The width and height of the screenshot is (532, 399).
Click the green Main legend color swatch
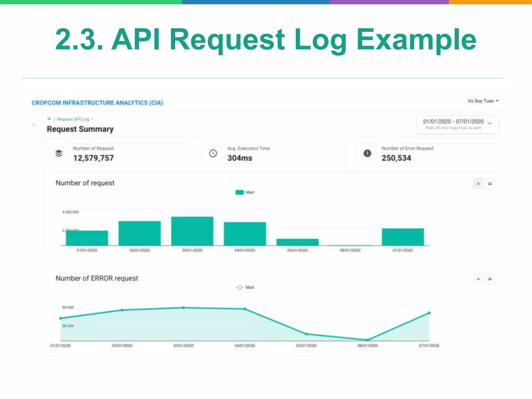click(240, 192)
